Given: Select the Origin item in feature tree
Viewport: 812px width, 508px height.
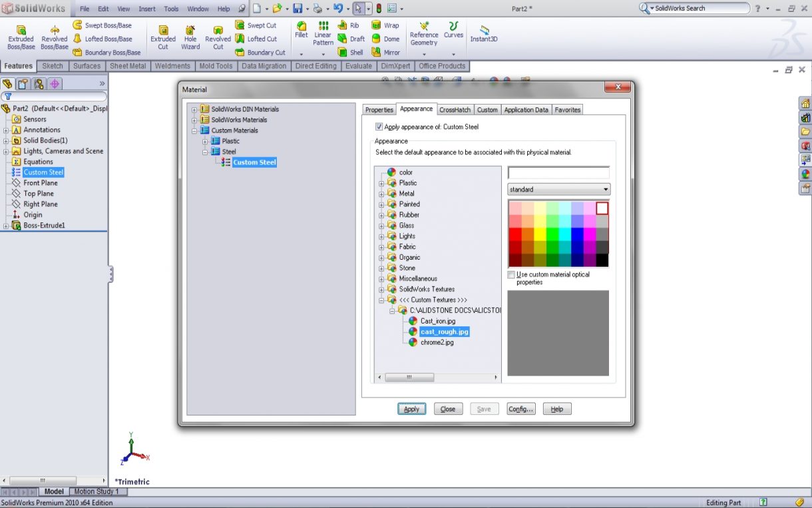Looking at the screenshot, I should (x=33, y=215).
